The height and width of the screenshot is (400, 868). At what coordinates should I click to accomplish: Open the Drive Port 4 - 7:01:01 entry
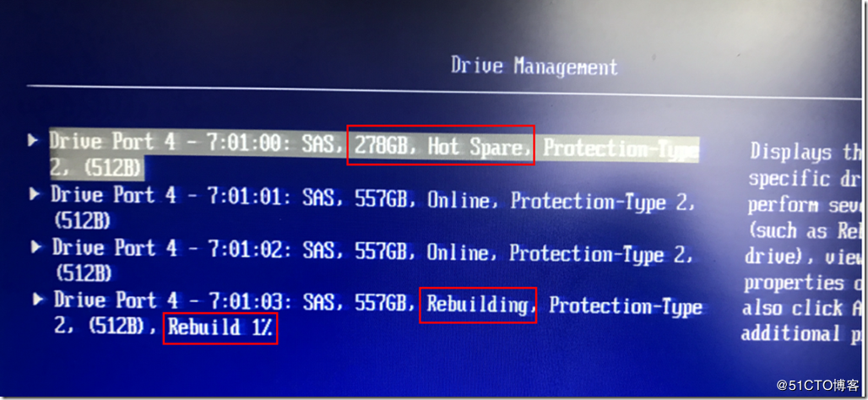pos(374,208)
